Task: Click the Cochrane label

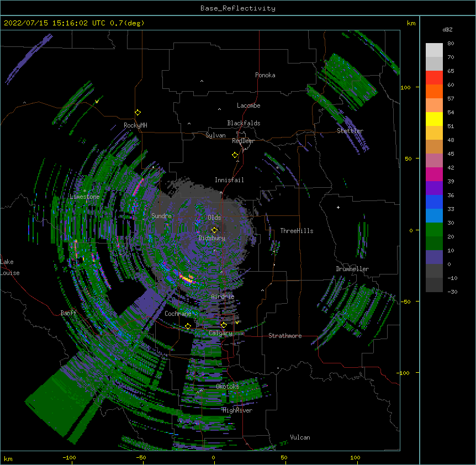Action: pos(178,314)
